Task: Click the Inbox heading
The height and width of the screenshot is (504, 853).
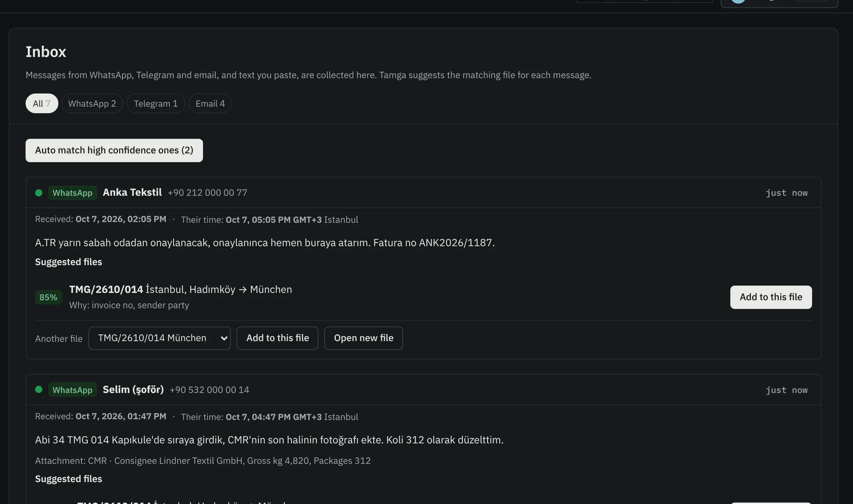Action: point(46,52)
